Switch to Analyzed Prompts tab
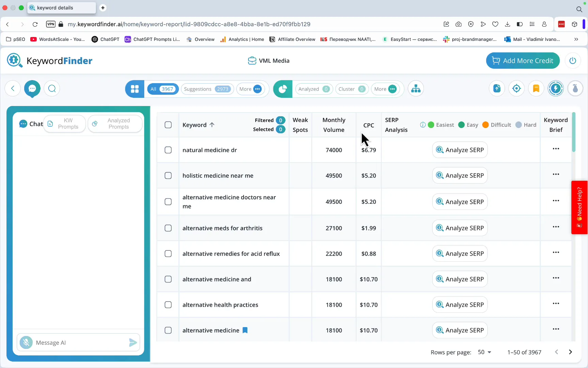The height and width of the screenshot is (368, 588). 115,124
